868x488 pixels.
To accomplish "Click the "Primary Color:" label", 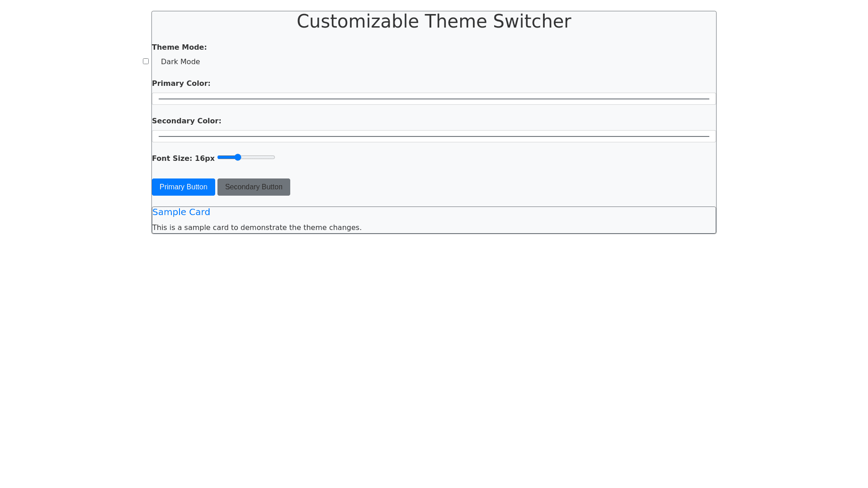I will [181, 84].
